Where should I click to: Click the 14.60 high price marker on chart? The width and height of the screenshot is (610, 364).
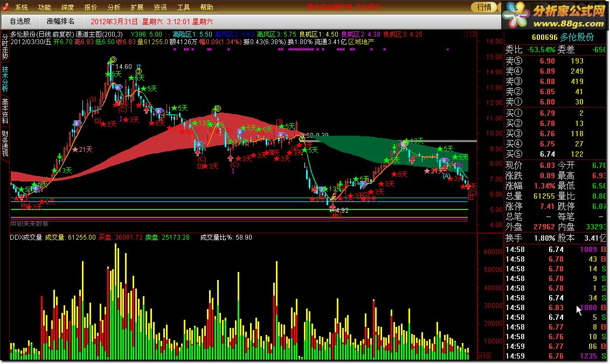click(x=124, y=67)
